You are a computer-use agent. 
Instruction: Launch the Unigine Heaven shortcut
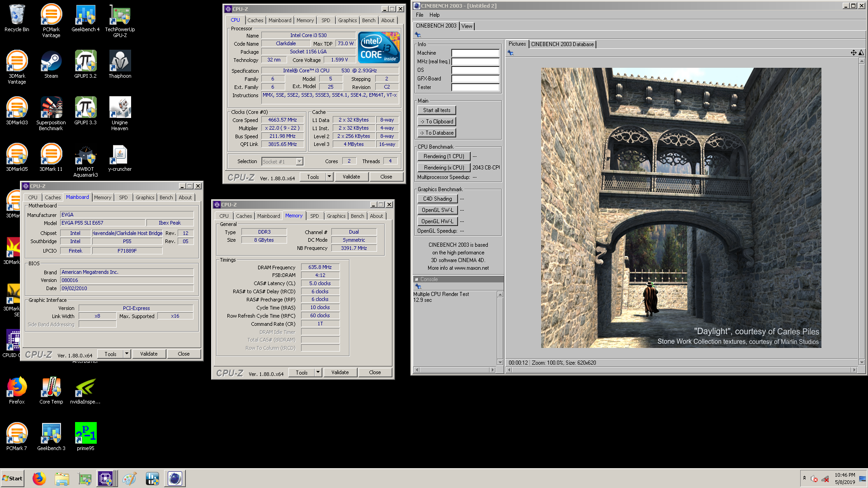120,113
